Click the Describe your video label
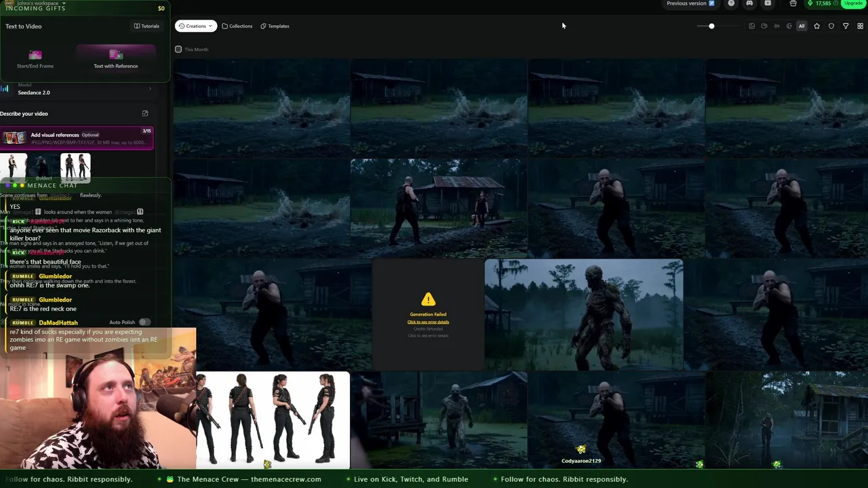The width and height of the screenshot is (868, 488). (x=24, y=114)
